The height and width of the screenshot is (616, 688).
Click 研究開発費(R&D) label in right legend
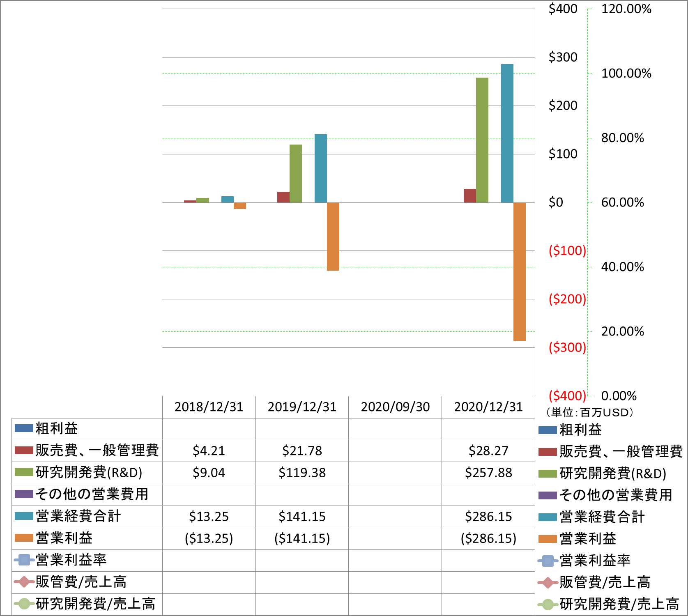coord(612,473)
